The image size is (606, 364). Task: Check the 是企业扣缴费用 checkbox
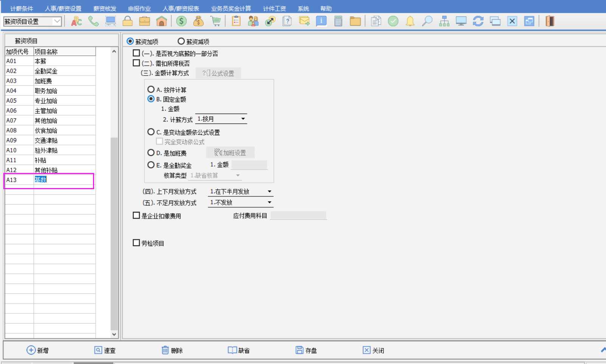(x=136, y=216)
